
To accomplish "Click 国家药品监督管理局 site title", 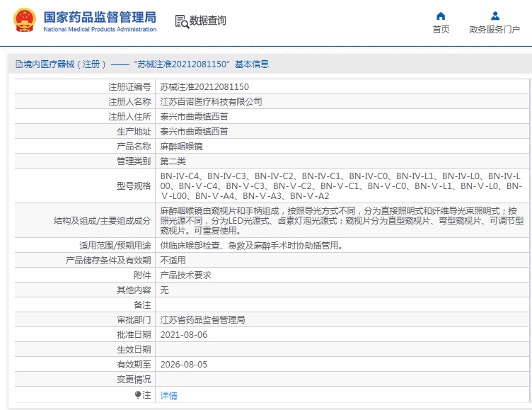I will click(x=100, y=17).
